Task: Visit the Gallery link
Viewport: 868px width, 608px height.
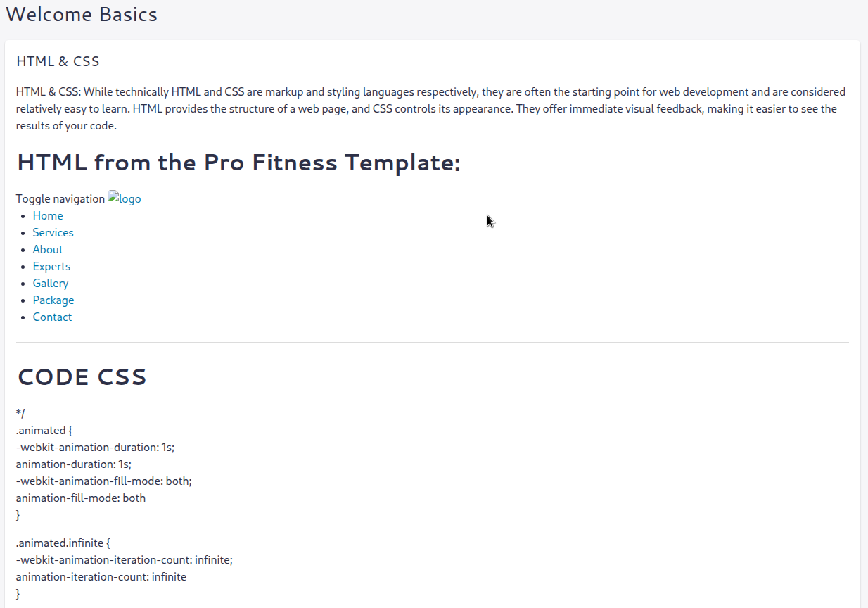Action: point(51,283)
